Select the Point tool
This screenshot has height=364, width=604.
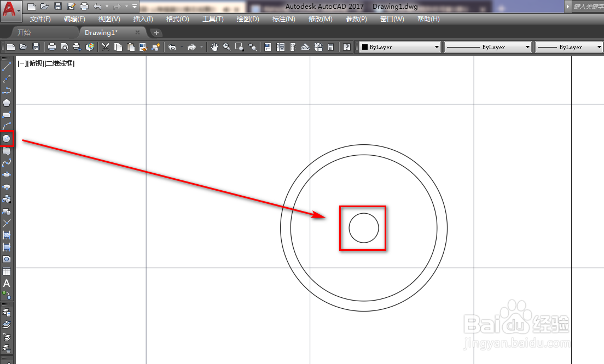click(7, 223)
